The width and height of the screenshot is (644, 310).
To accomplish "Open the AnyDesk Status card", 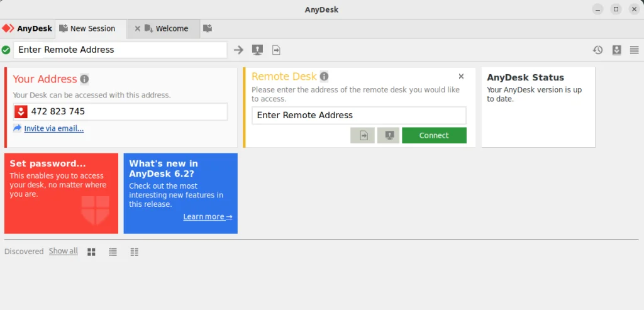I will (538, 107).
